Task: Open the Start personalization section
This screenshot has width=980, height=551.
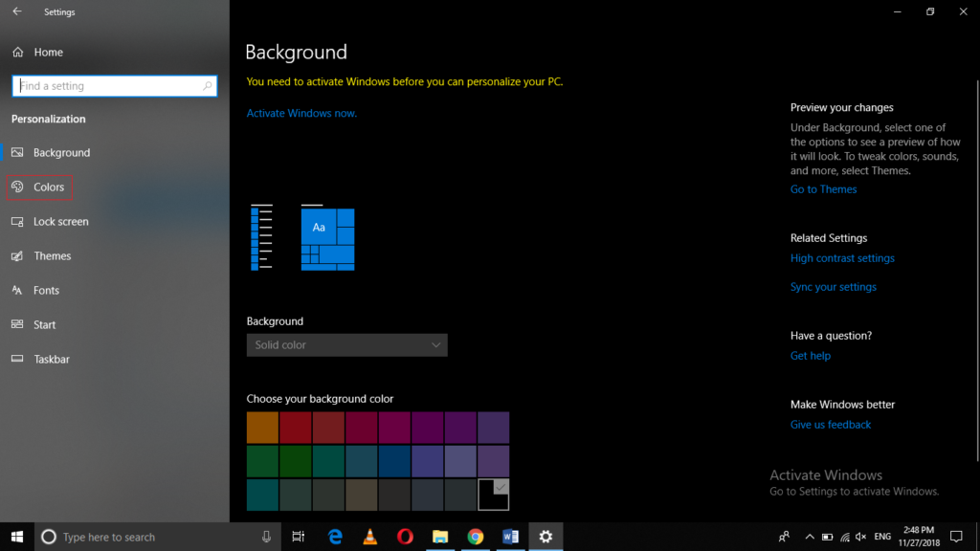Action: [x=33, y=324]
